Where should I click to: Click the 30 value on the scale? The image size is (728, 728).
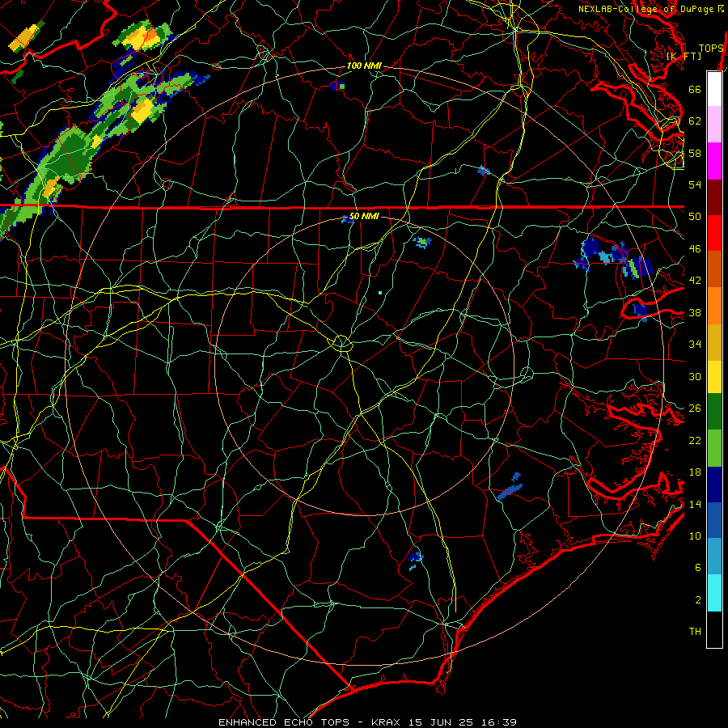coord(695,376)
